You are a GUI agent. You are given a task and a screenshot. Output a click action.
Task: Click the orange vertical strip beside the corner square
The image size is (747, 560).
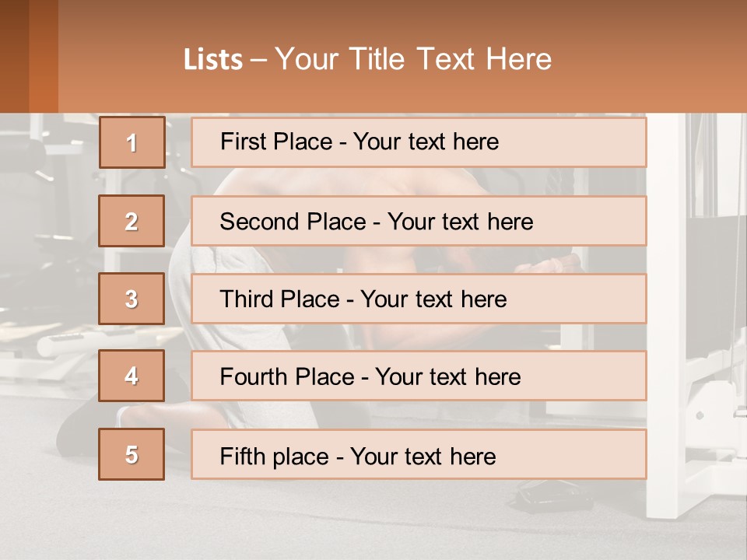(x=44, y=56)
